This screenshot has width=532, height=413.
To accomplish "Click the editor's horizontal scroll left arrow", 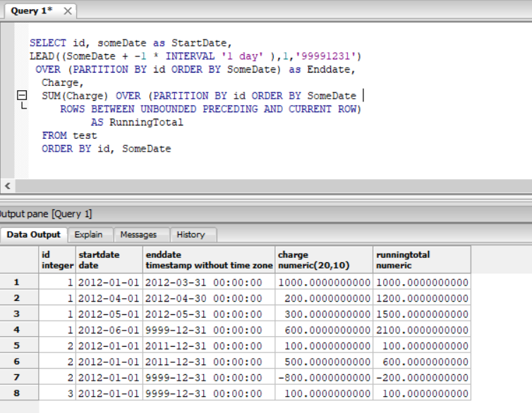I will pos(8,185).
